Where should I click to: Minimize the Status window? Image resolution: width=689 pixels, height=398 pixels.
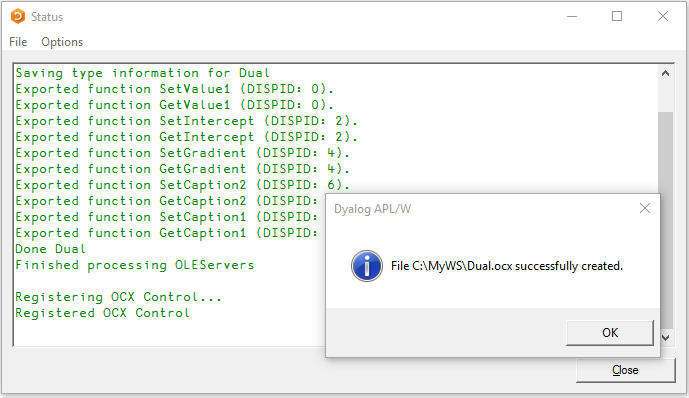572,17
